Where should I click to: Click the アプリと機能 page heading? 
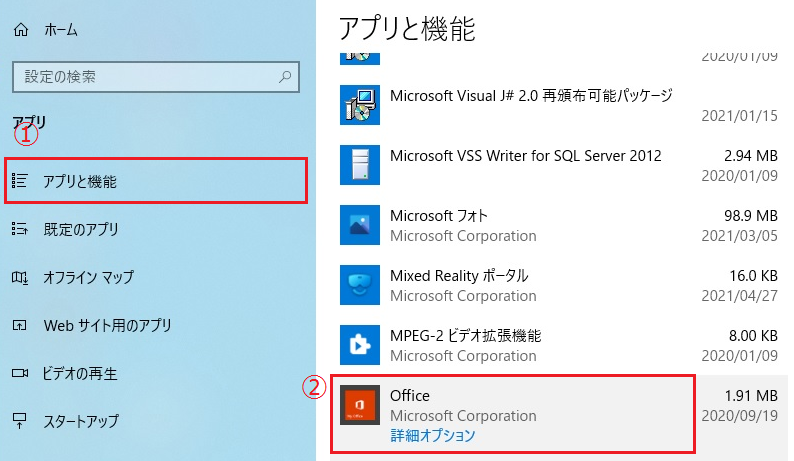pos(407,29)
